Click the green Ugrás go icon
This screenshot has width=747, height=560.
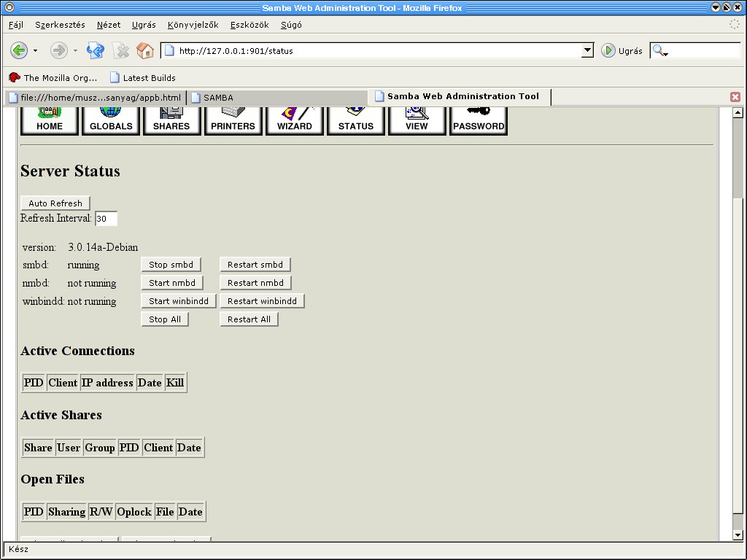[608, 50]
